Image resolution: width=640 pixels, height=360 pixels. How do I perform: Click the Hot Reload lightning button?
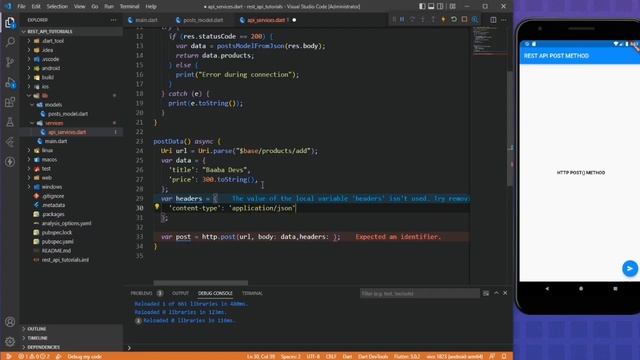click(x=443, y=20)
